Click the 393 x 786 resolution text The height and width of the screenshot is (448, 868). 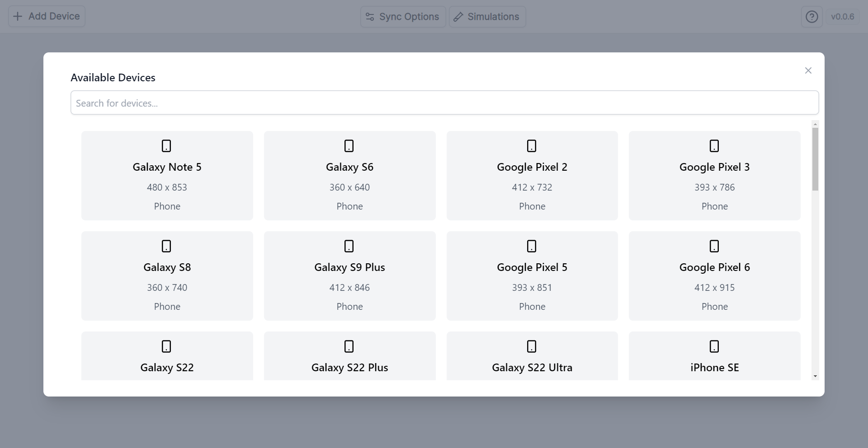(x=715, y=187)
